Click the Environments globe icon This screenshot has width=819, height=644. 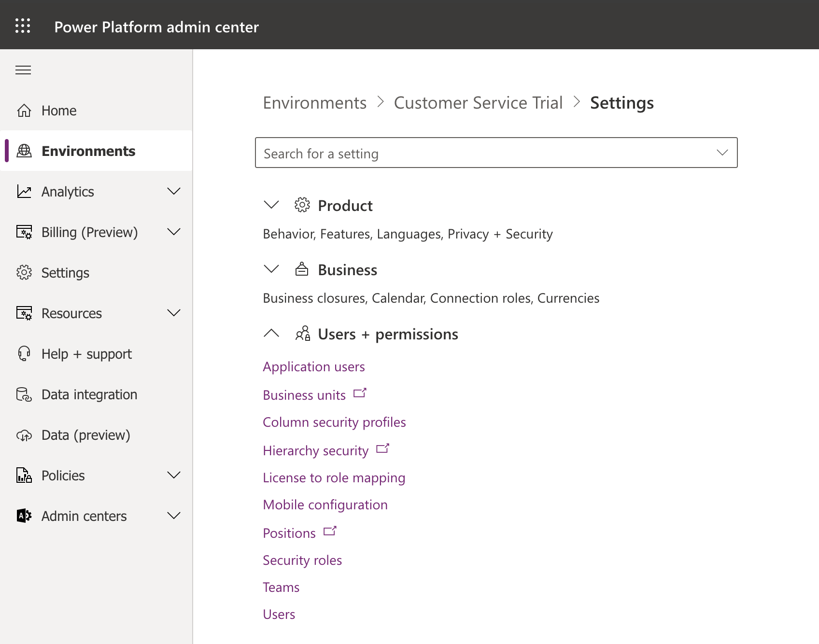tap(24, 151)
